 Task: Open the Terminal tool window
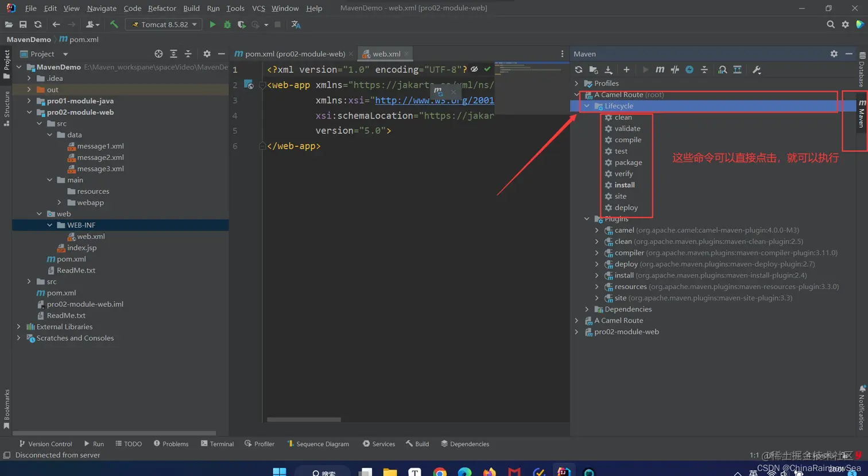click(217, 444)
